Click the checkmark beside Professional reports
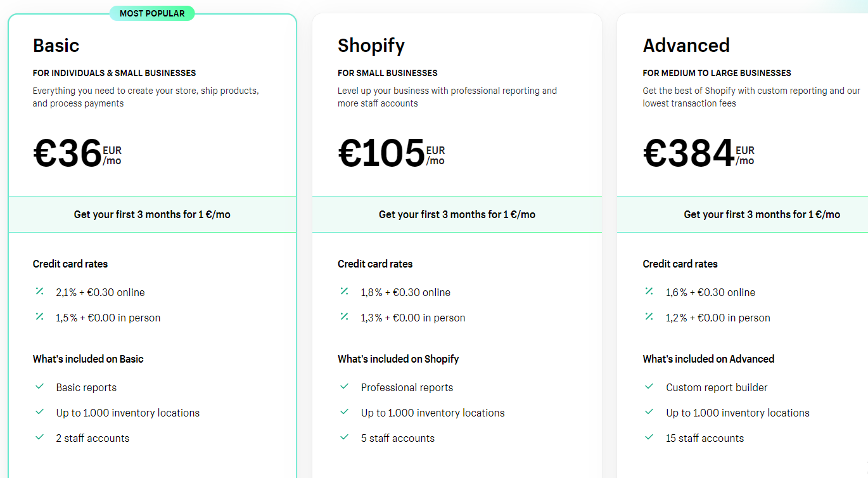This screenshot has height=478, width=868. click(344, 387)
